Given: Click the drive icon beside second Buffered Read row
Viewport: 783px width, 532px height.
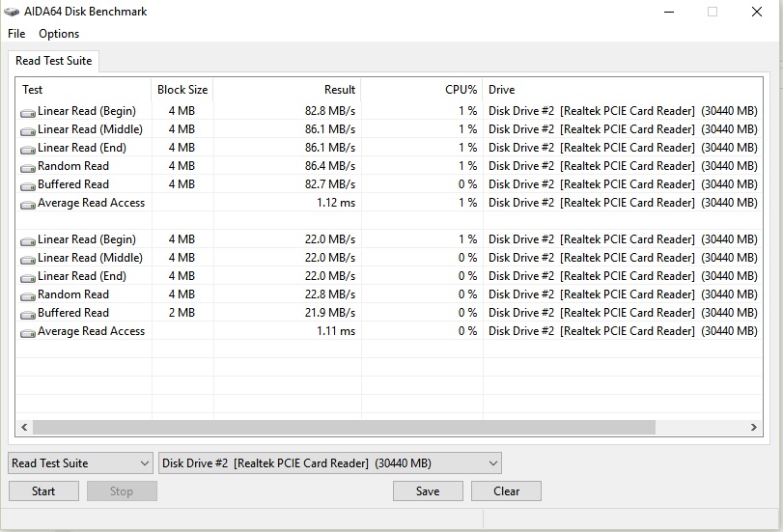Looking at the screenshot, I should click(x=28, y=314).
